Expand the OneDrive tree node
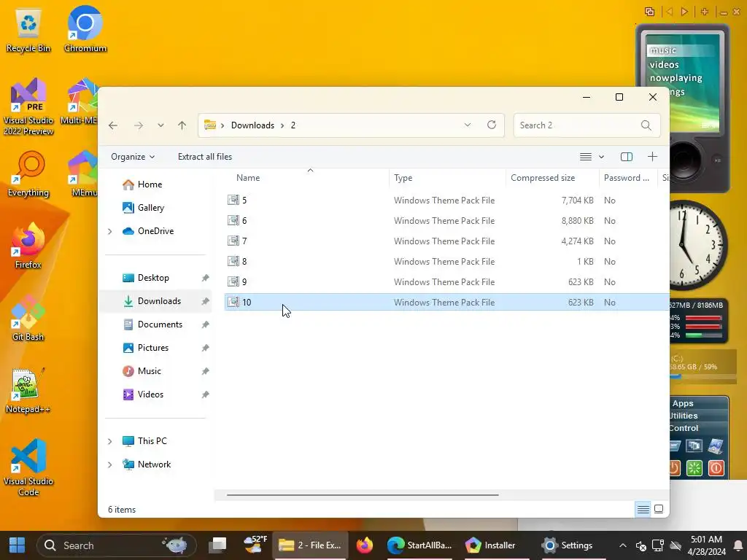This screenshot has width=747, height=560. (x=109, y=231)
